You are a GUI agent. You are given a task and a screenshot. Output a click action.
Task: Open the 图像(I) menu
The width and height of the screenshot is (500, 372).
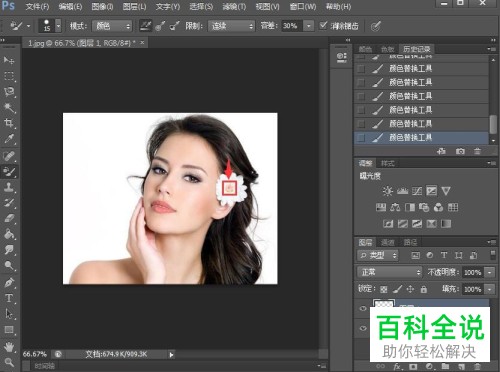pyautogui.click(x=102, y=7)
